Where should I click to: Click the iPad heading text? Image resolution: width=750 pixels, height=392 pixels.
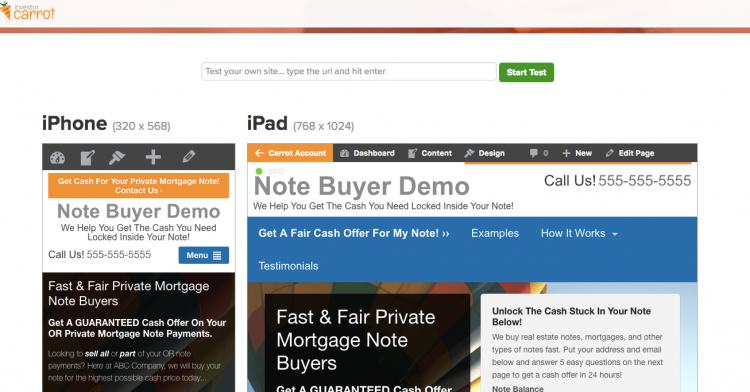click(267, 123)
